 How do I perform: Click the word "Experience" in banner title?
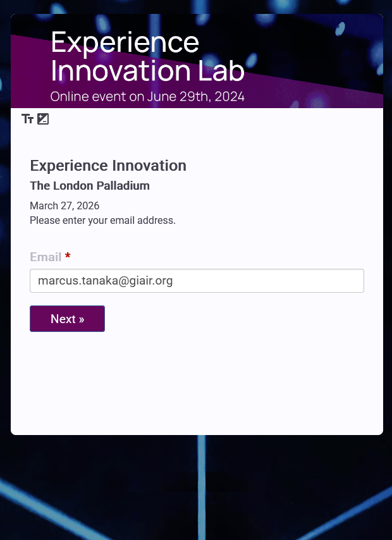coord(125,43)
